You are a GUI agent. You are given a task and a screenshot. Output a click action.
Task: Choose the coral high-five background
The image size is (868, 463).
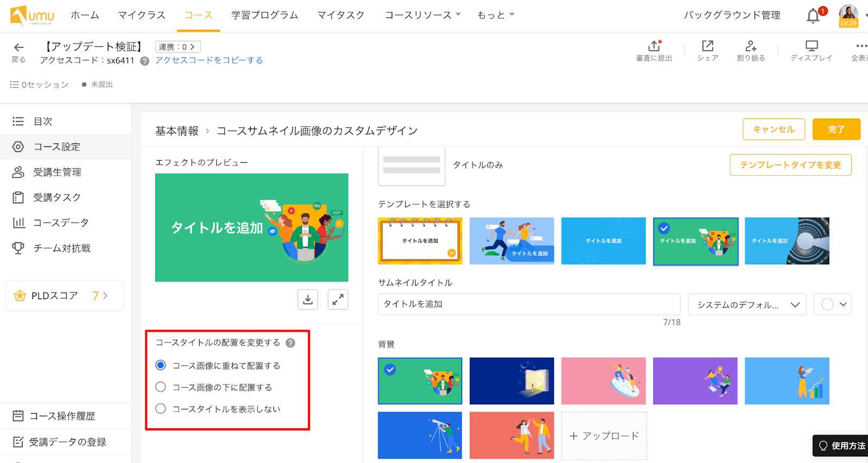click(x=512, y=435)
